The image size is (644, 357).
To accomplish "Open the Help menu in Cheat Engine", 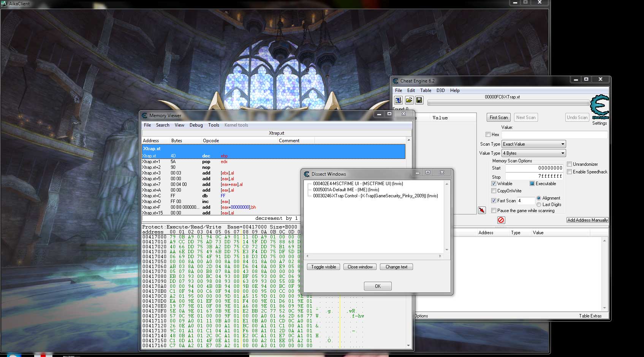I will (x=455, y=90).
